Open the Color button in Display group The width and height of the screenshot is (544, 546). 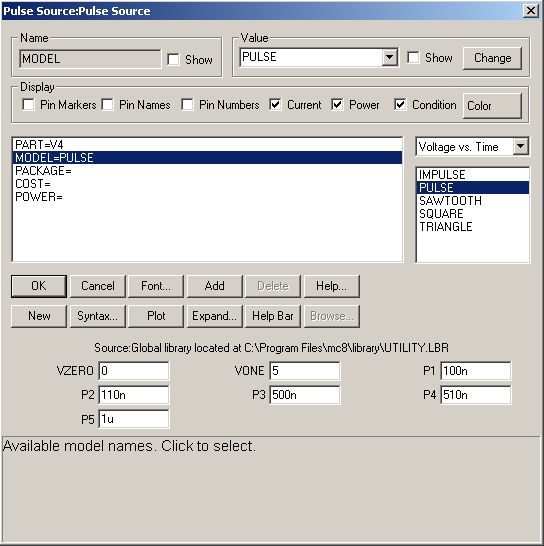pyautogui.click(x=492, y=106)
